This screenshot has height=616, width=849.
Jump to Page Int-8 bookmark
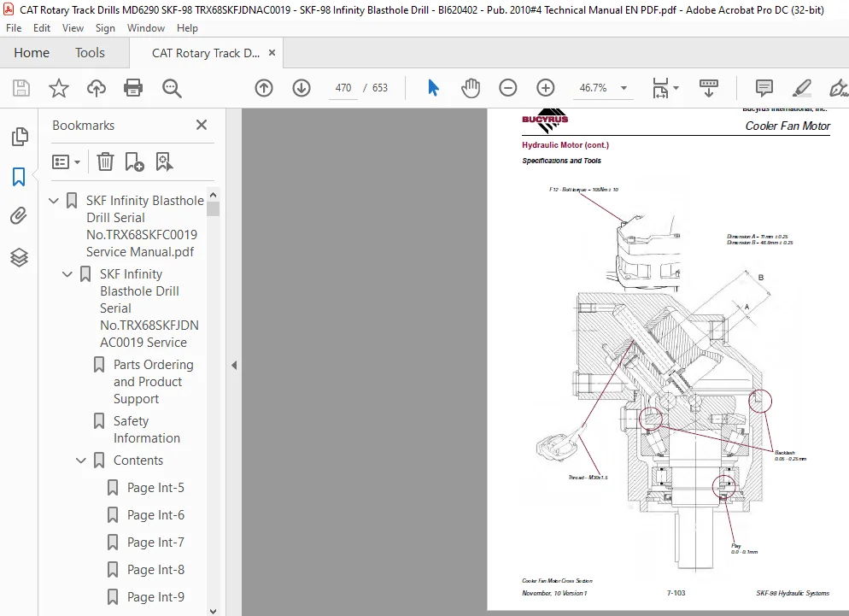(x=155, y=570)
